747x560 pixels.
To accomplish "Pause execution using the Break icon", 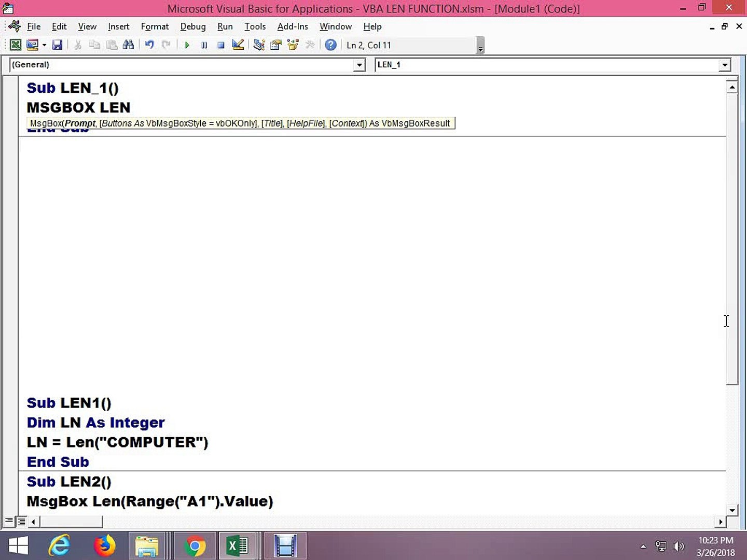I will tap(204, 45).
